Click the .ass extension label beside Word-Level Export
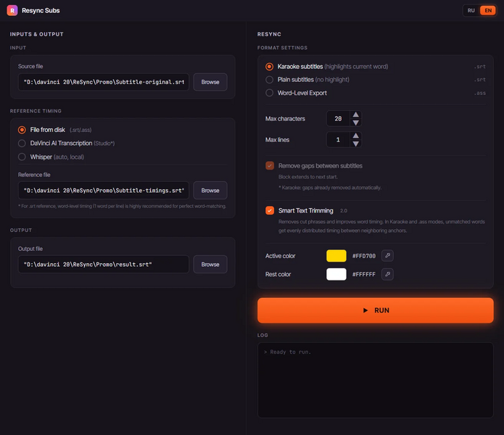The height and width of the screenshot is (435, 504). 480,94
